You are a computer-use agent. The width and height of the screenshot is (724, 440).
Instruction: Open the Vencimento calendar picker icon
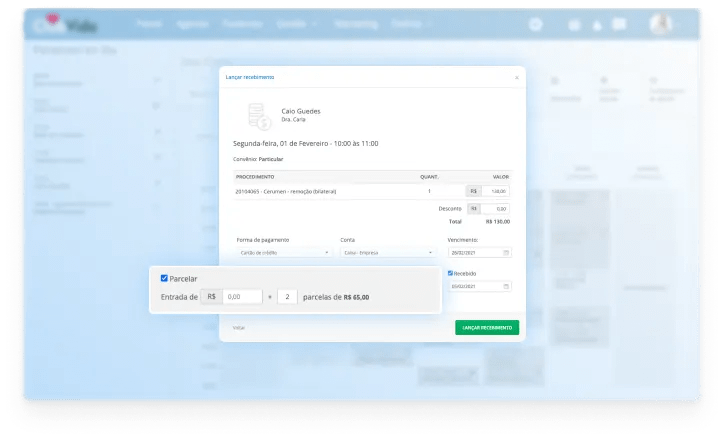506,253
